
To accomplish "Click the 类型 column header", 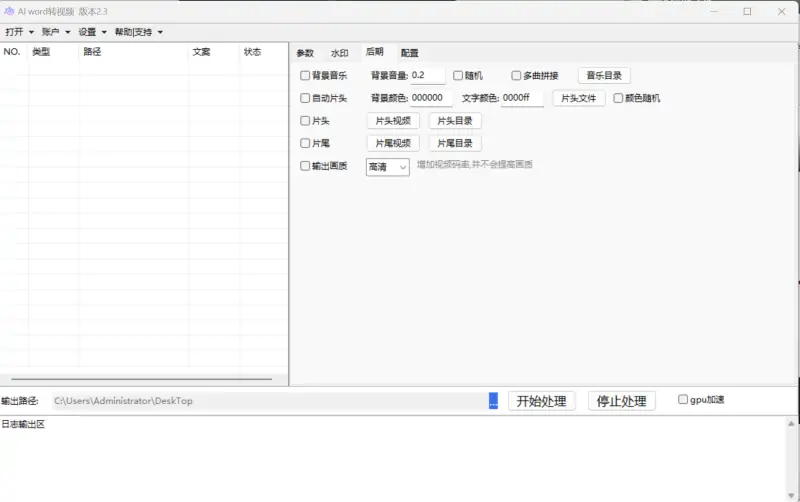I will (x=54, y=52).
